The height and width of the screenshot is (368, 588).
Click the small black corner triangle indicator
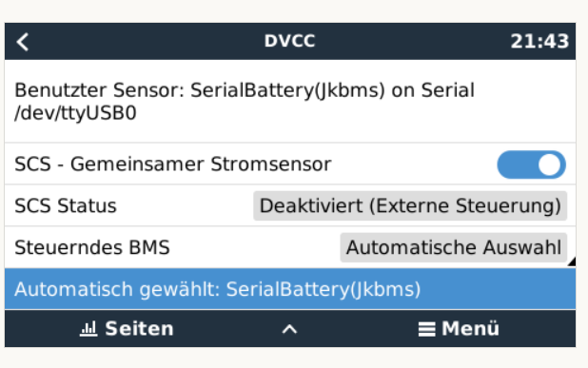pos(572,261)
